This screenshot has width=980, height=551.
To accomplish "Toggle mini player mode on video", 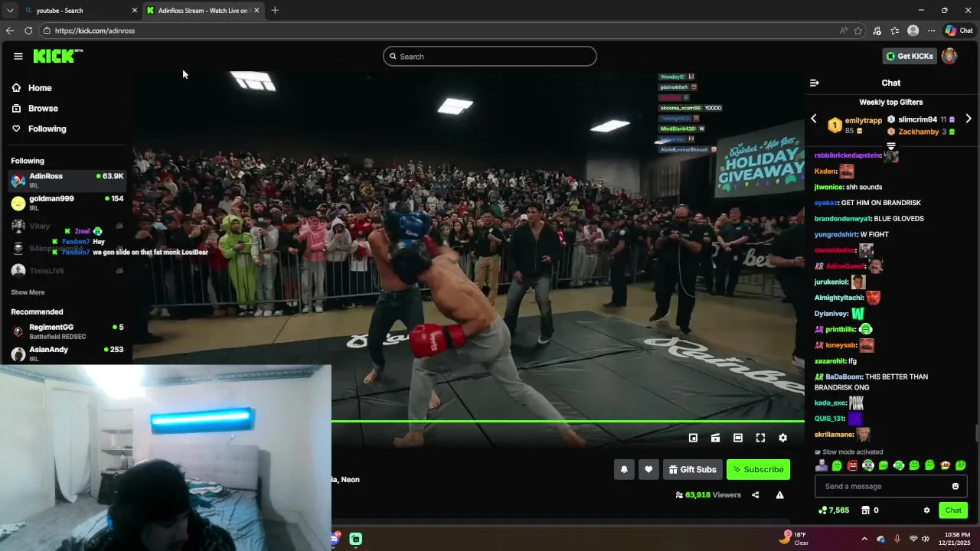I will (693, 438).
